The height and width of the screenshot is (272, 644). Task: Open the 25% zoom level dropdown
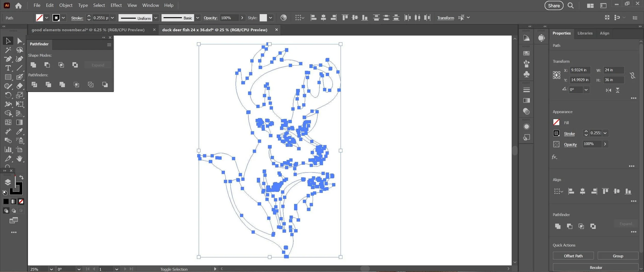pos(51,269)
